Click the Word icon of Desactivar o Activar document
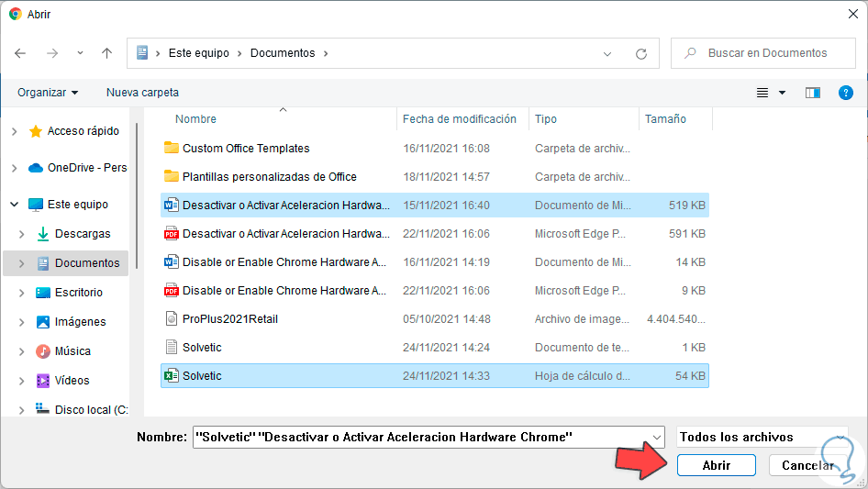Image resolution: width=868 pixels, height=489 pixels. pyautogui.click(x=171, y=205)
